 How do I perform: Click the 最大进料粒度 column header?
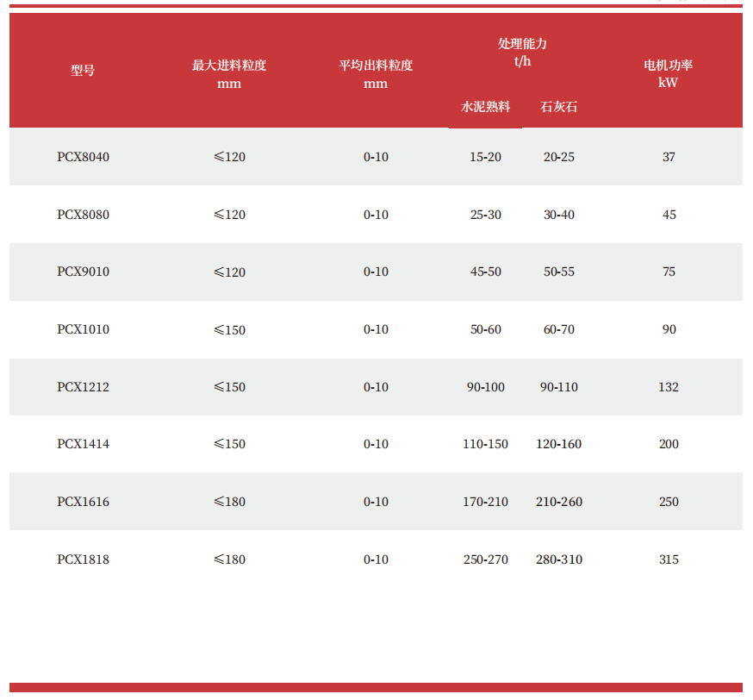(x=229, y=74)
